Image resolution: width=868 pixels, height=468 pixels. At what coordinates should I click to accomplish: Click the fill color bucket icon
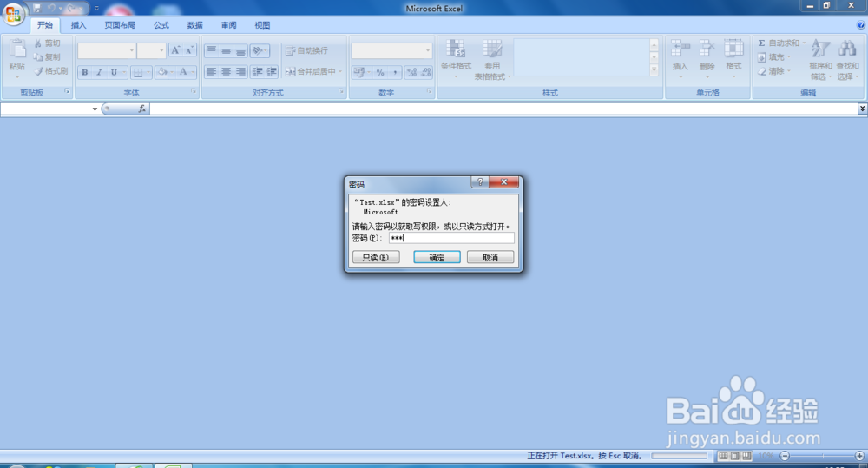click(x=161, y=72)
